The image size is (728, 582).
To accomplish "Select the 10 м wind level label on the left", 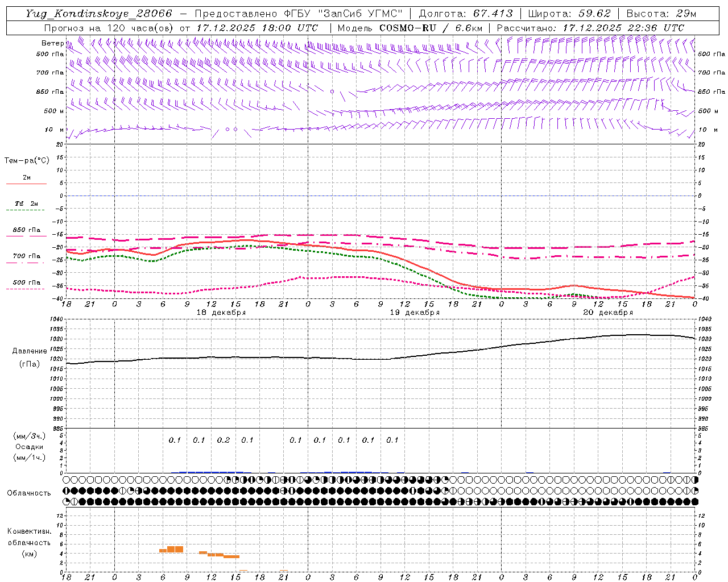I will pyautogui.click(x=55, y=130).
